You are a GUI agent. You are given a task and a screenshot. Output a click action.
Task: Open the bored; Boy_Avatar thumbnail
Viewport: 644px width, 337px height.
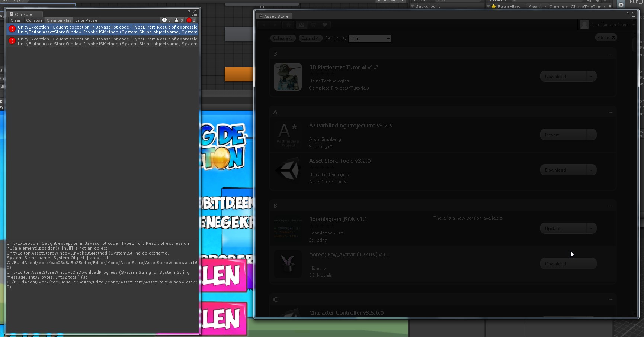coord(288,264)
